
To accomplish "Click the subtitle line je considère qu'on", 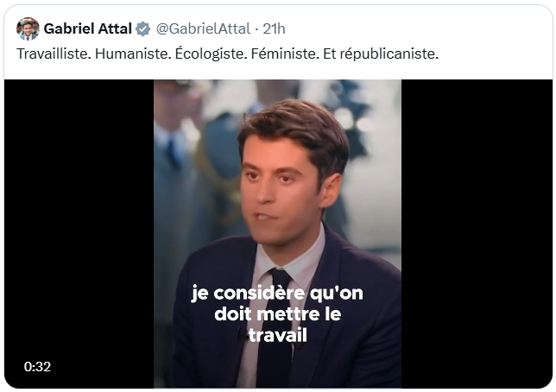I will pyautogui.click(x=277, y=294).
